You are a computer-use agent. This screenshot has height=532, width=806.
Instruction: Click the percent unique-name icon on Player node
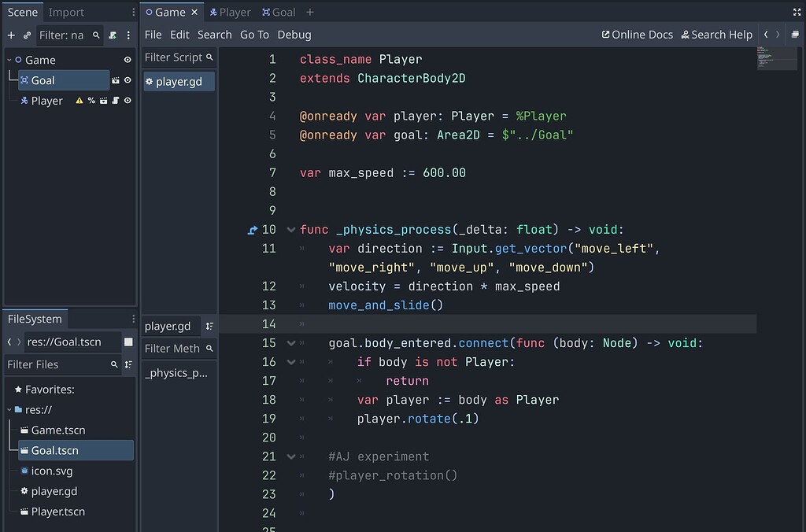[91, 100]
